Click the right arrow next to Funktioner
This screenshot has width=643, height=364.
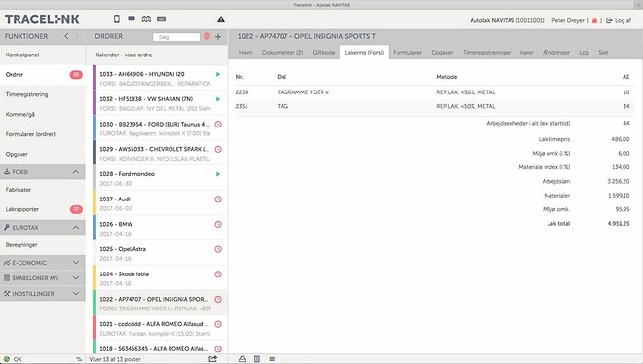76,36
